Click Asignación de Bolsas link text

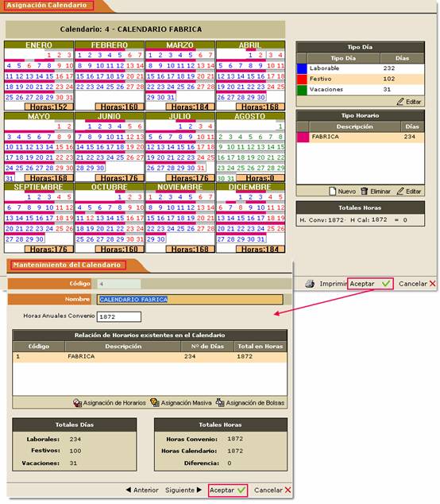[x=255, y=403]
